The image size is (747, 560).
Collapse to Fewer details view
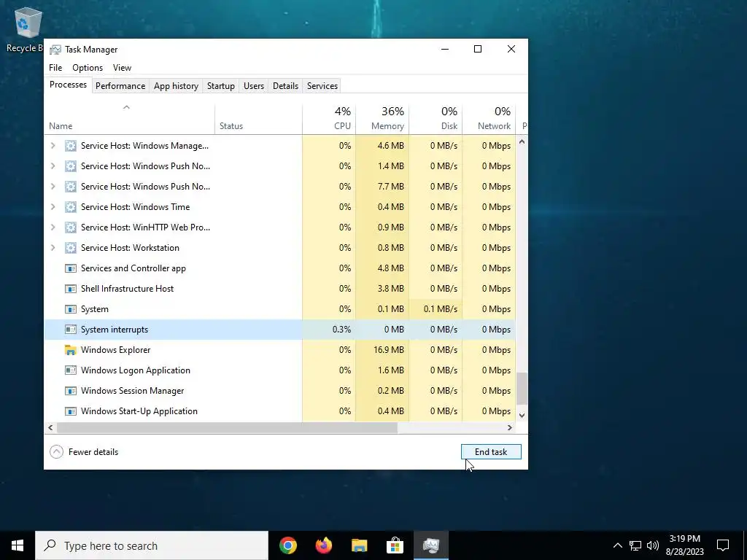(x=84, y=452)
